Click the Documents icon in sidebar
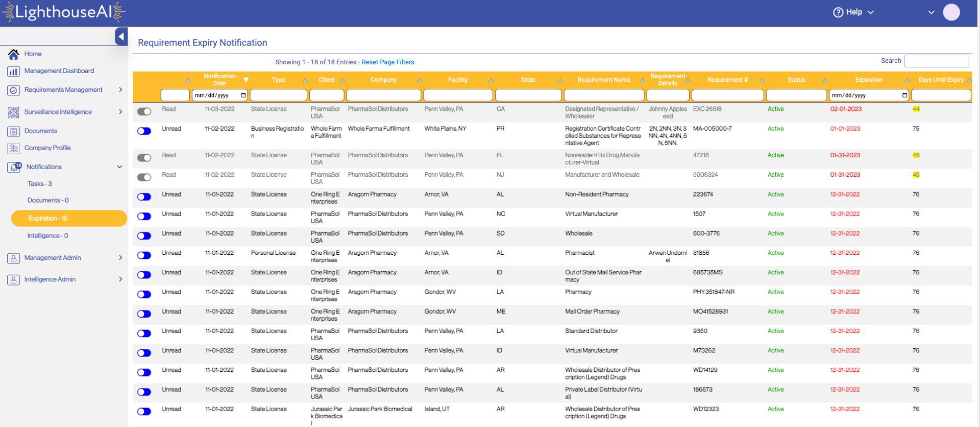Screen dimensions: 980x427 [x=14, y=131]
